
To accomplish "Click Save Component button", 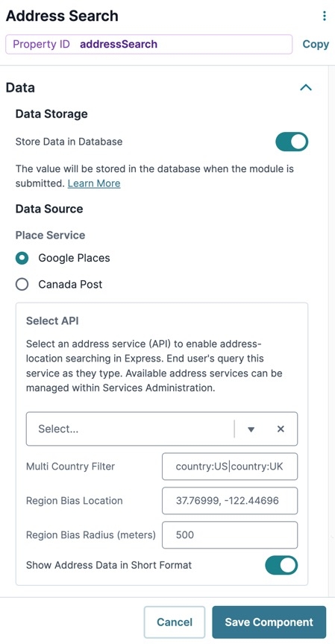I will [x=269, y=622].
